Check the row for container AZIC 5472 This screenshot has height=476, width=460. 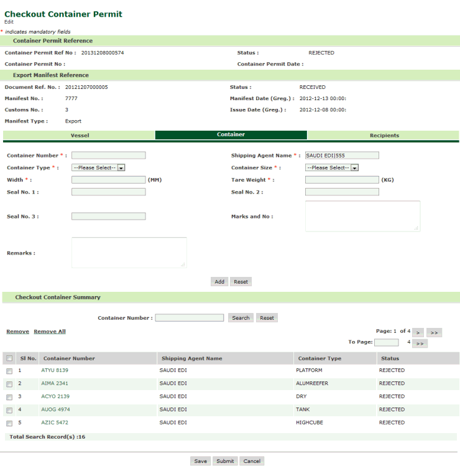(x=9, y=423)
